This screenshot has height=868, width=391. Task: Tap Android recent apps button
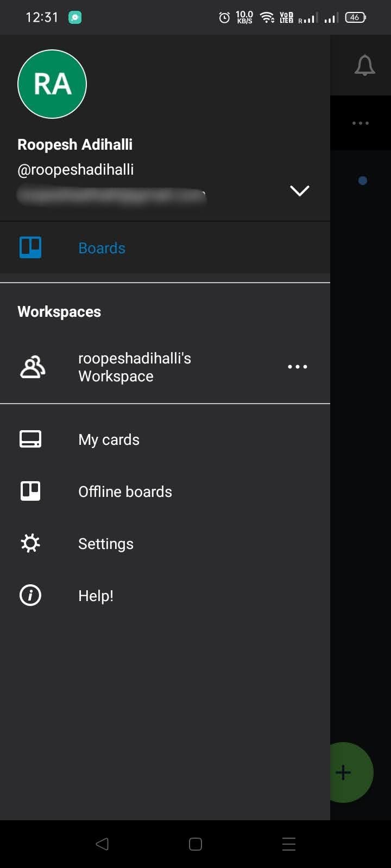[289, 844]
